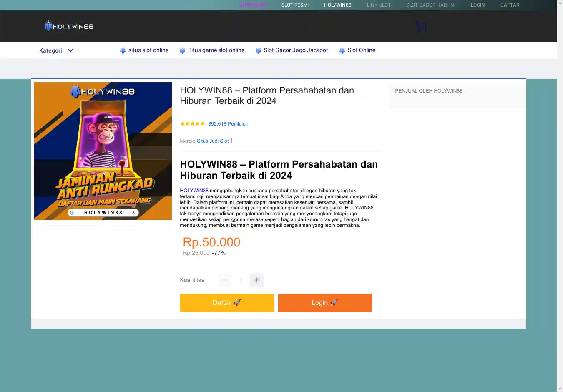Click the icon beside Slot Online
Image resolution: width=563 pixels, height=392 pixels.
[x=342, y=50]
